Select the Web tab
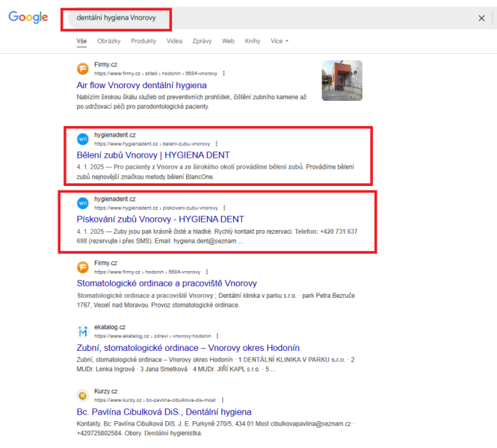This screenshot has width=497, height=448. 228,41
